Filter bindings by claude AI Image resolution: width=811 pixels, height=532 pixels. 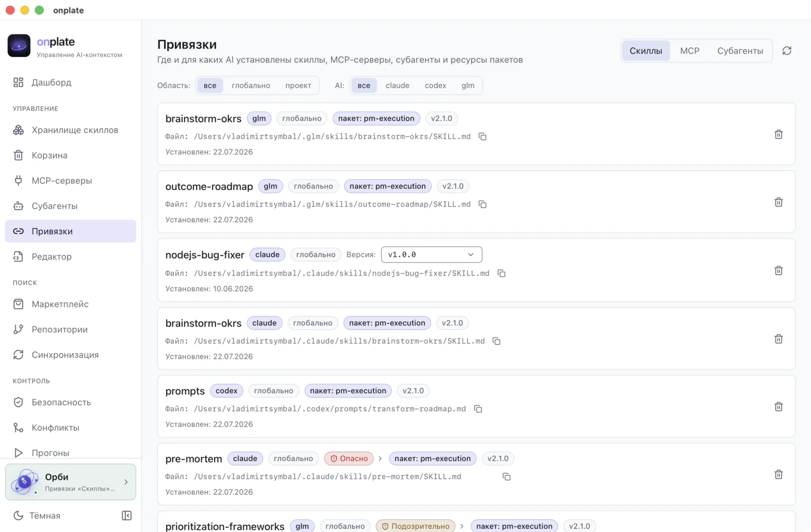tap(397, 86)
